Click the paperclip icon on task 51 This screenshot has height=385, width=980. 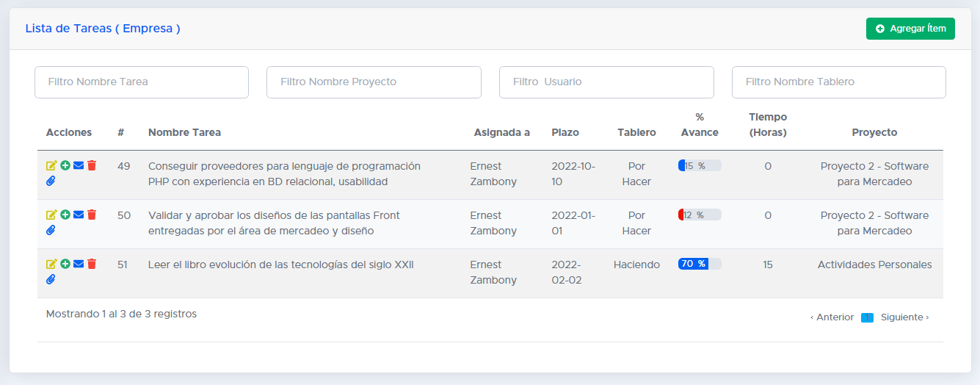pyautogui.click(x=51, y=279)
